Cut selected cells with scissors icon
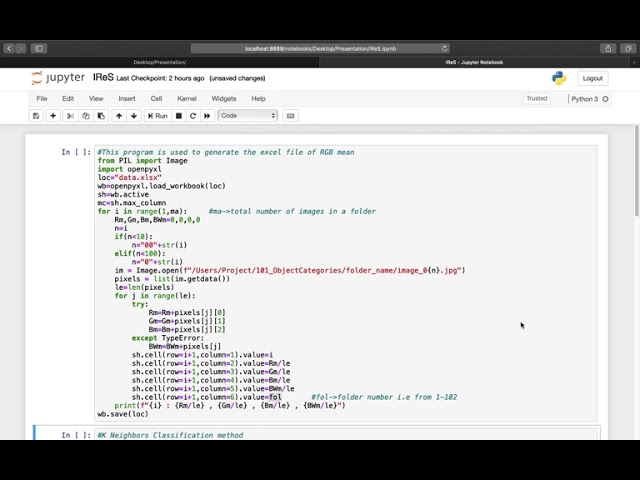 coord(70,116)
